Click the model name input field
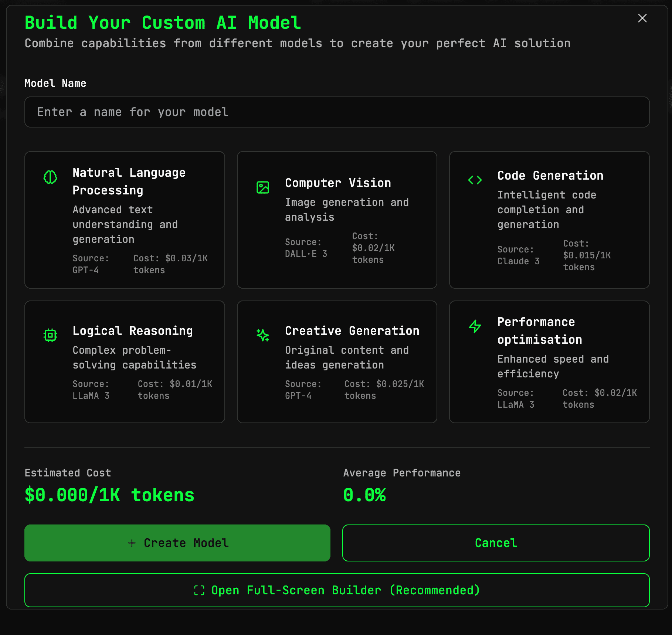Image resolution: width=672 pixels, height=635 pixels. coord(337,112)
